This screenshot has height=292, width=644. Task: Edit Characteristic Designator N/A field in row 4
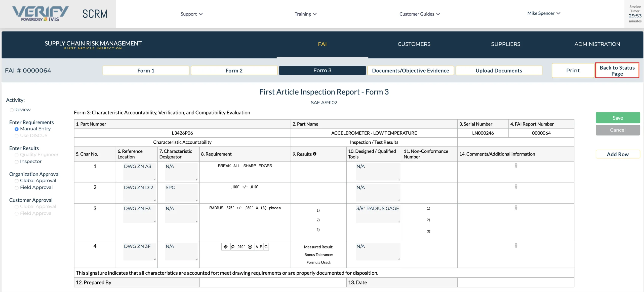click(181, 252)
